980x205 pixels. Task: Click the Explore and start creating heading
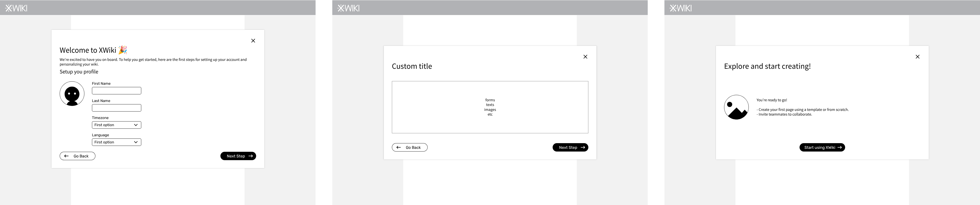[x=767, y=66]
